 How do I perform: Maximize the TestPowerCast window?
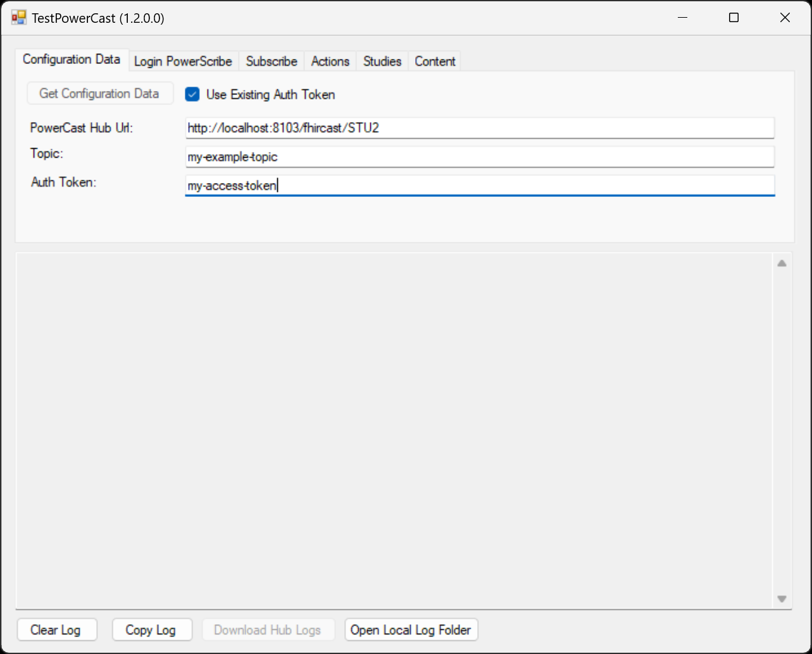734,18
